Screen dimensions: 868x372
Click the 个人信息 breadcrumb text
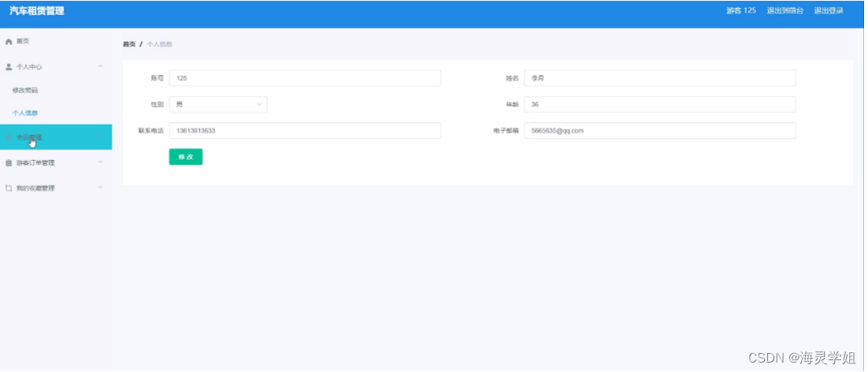pyautogui.click(x=159, y=44)
